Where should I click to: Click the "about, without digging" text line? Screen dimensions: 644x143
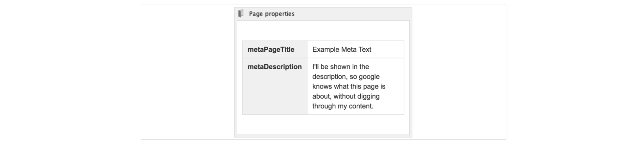[x=345, y=96]
